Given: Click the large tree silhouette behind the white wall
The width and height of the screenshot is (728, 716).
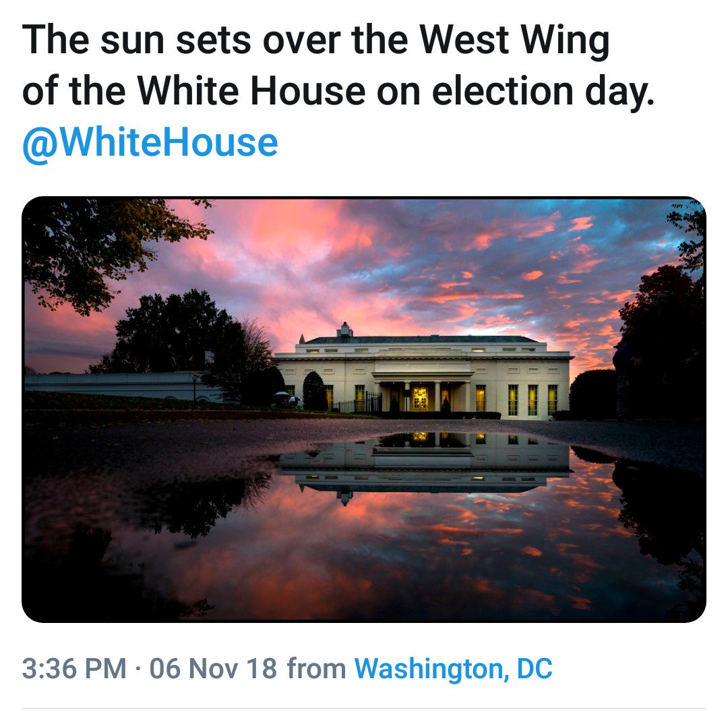Looking at the screenshot, I should click(x=169, y=330).
